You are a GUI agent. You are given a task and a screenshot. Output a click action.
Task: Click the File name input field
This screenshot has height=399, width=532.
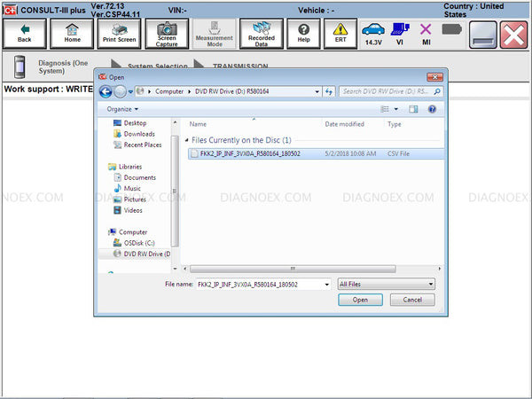262,284
